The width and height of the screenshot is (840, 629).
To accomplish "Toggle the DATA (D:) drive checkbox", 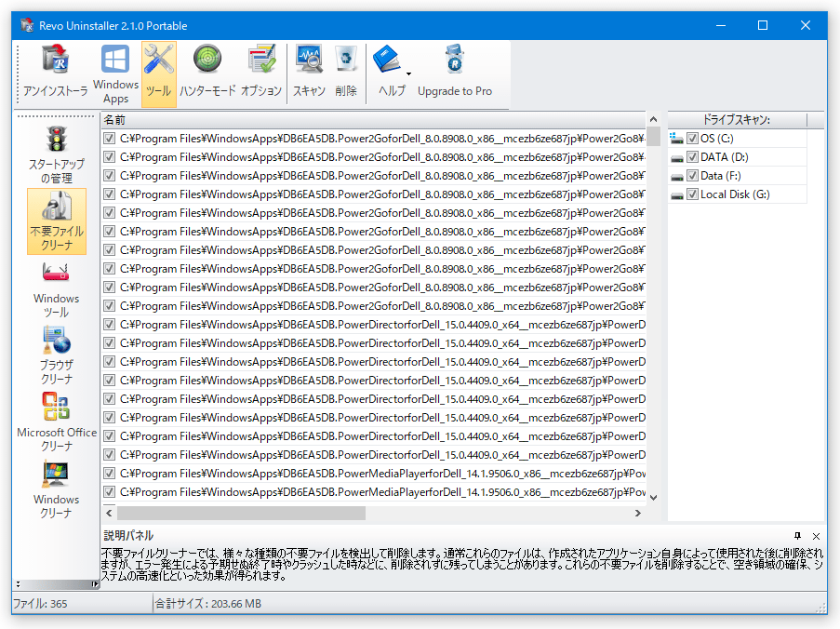I will (692, 157).
